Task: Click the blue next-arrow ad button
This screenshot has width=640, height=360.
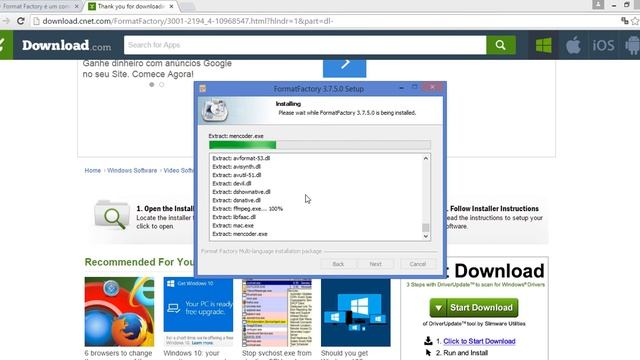Action: pyautogui.click(x=344, y=67)
